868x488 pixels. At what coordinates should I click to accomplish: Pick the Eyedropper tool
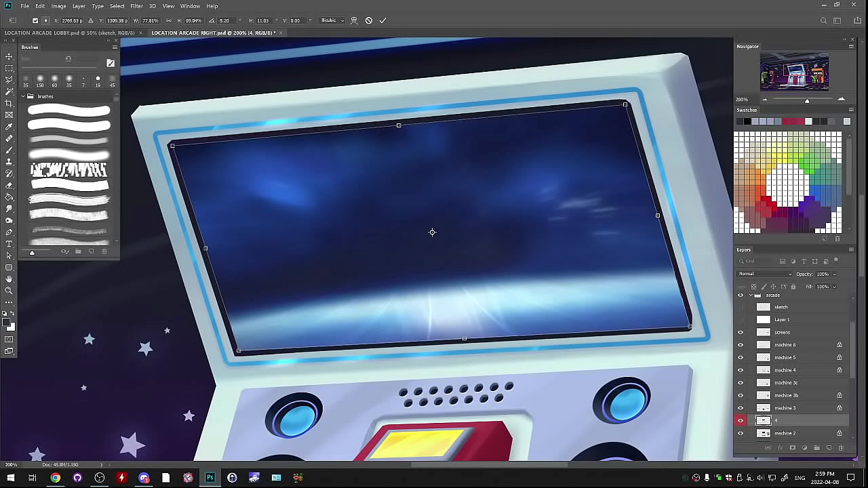9,127
